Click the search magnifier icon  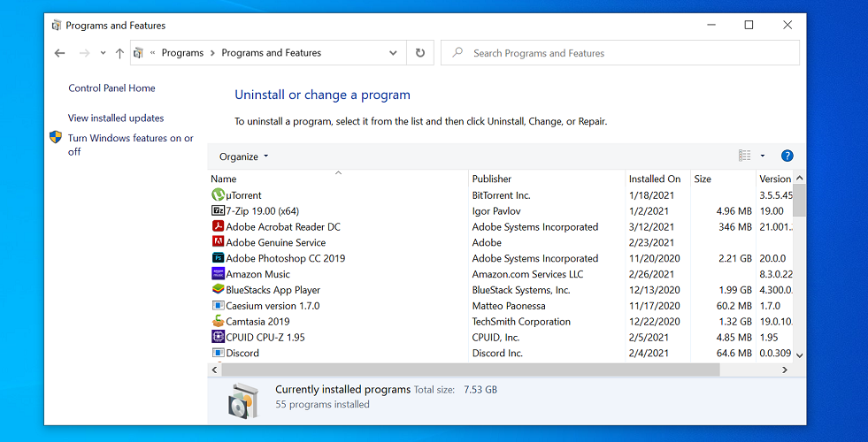(x=457, y=52)
